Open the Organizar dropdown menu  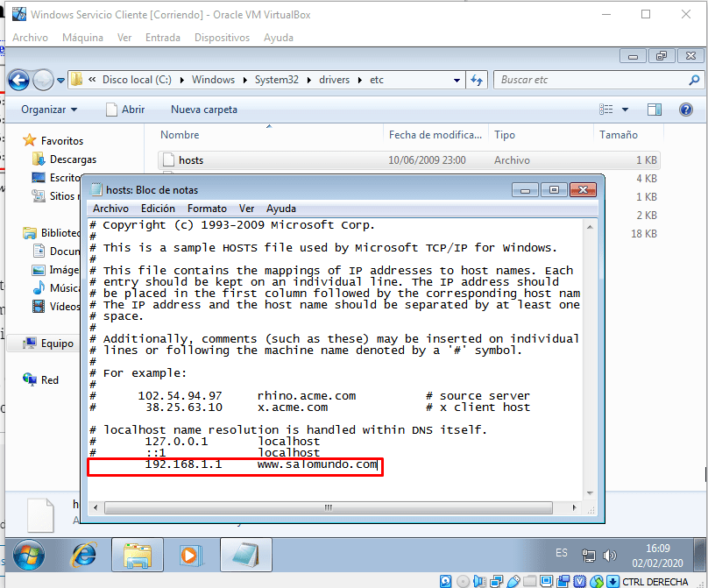(x=49, y=110)
